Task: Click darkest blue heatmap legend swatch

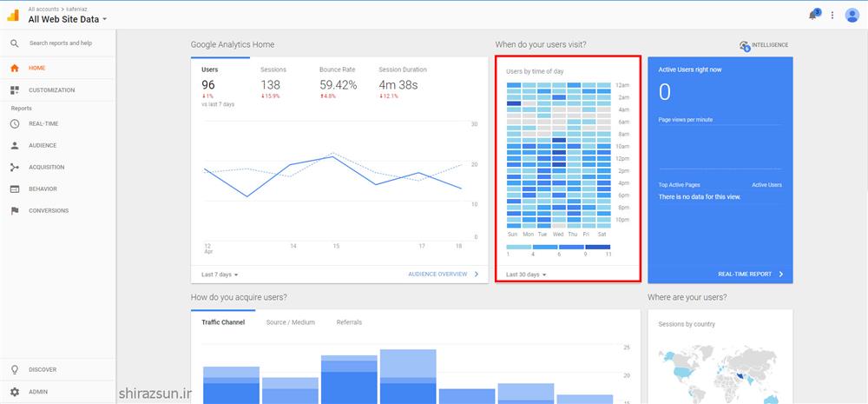Action: (x=598, y=247)
